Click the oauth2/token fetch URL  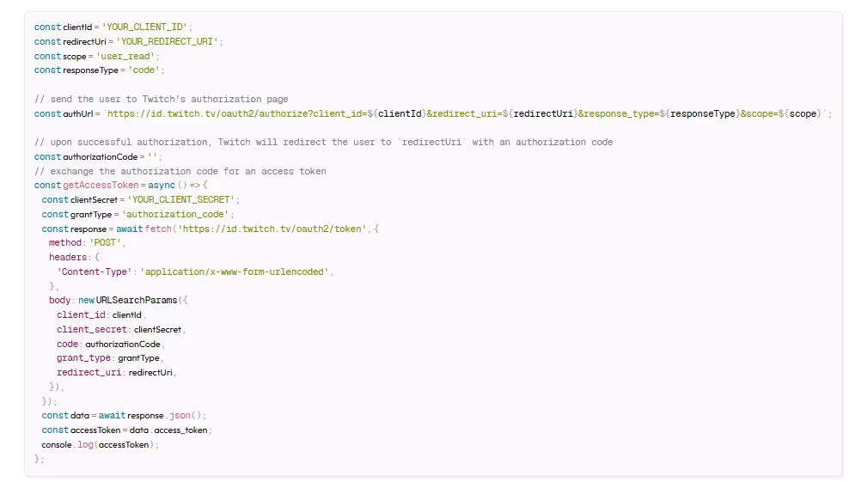[272, 229]
